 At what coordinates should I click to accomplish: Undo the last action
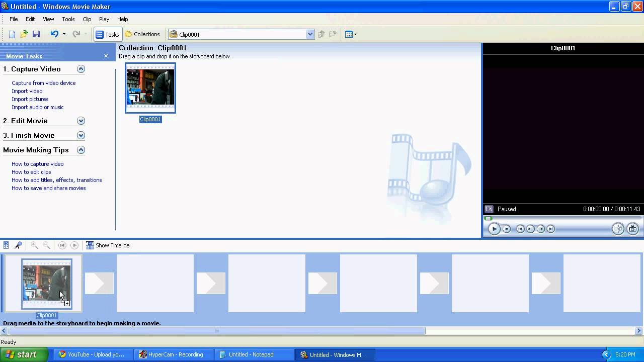pyautogui.click(x=54, y=34)
